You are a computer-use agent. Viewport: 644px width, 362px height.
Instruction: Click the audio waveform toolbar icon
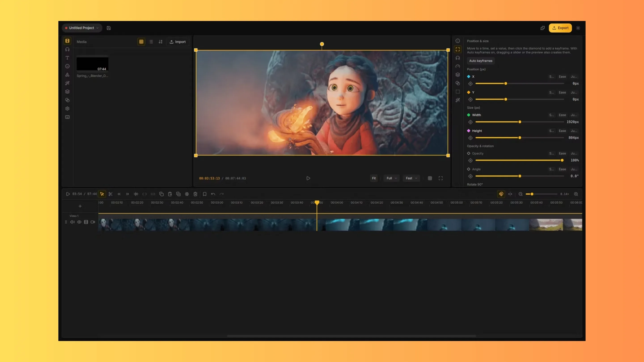click(136, 194)
